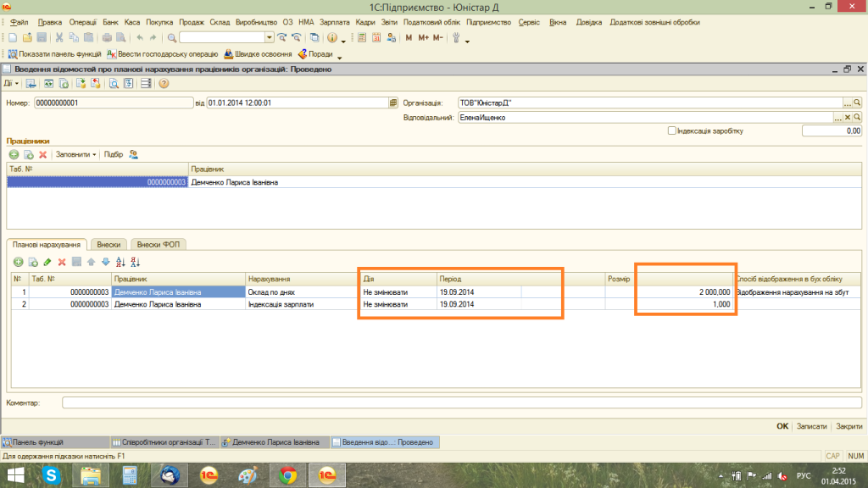
Task: Click the date picker icon beside the date field
Action: [x=393, y=103]
